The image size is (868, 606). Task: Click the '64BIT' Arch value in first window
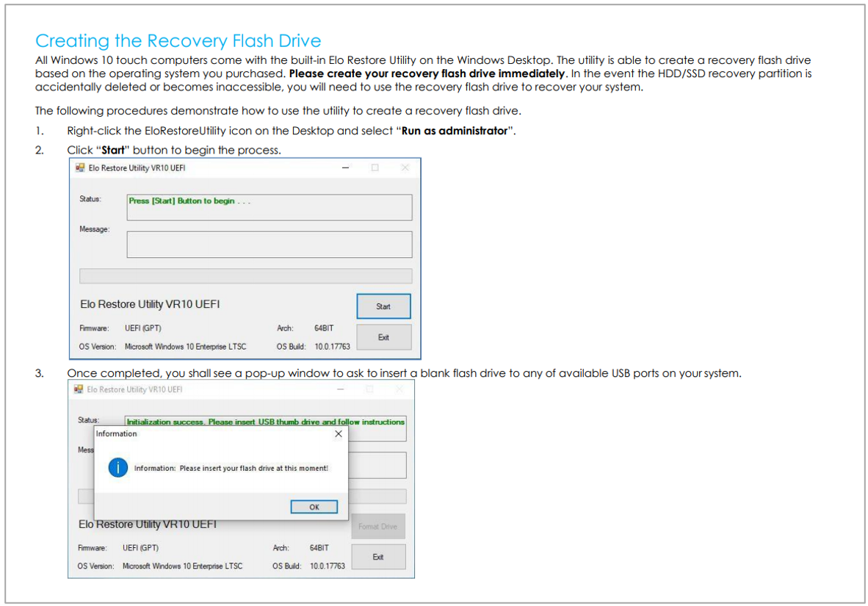point(324,328)
